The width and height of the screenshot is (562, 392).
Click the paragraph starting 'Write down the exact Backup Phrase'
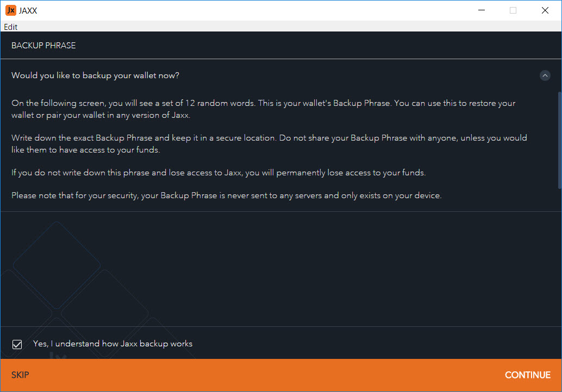click(x=269, y=143)
